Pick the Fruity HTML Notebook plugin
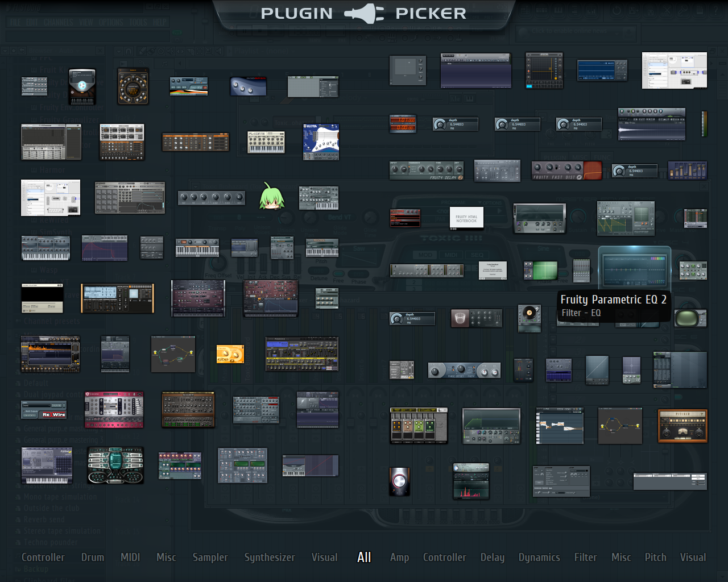This screenshot has width=728, height=582. [466, 217]
